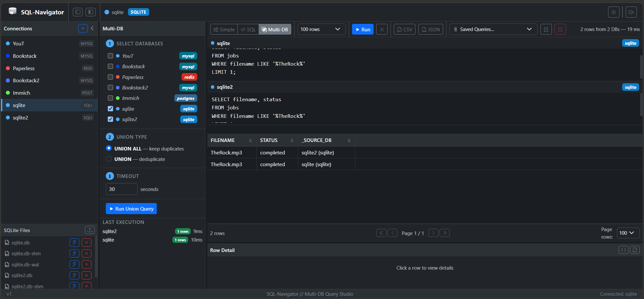Check the Immich database checkbox

pos(110,98)
